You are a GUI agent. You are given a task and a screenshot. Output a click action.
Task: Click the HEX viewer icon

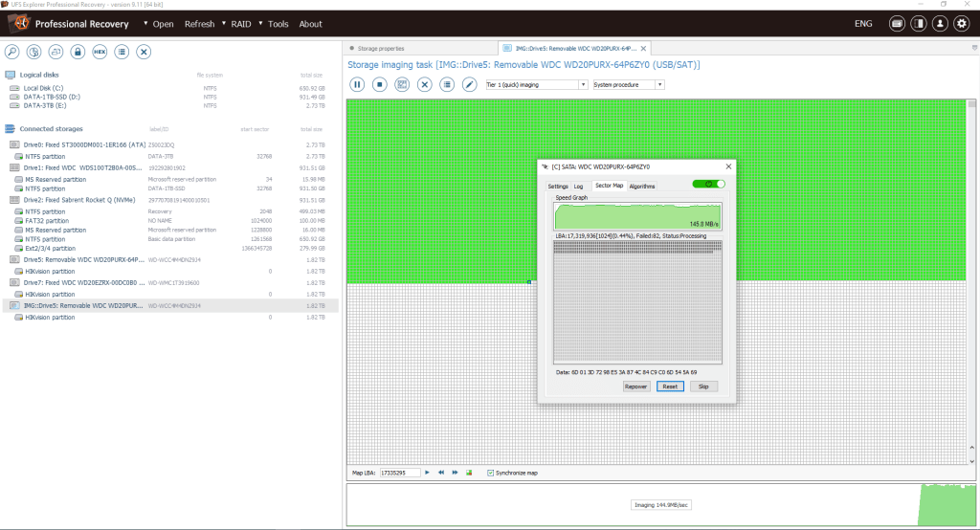click(100, 52)
